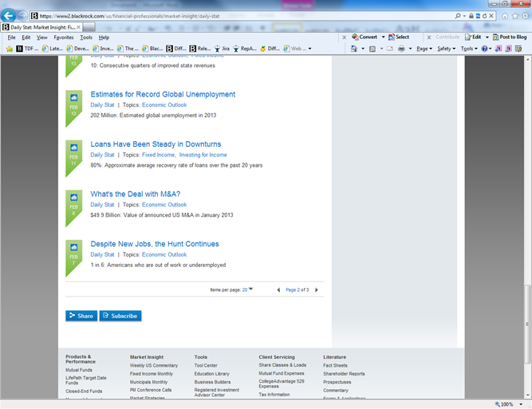
Task: Open the RepA... favorites bar shortcut
Action: point(245,49)
